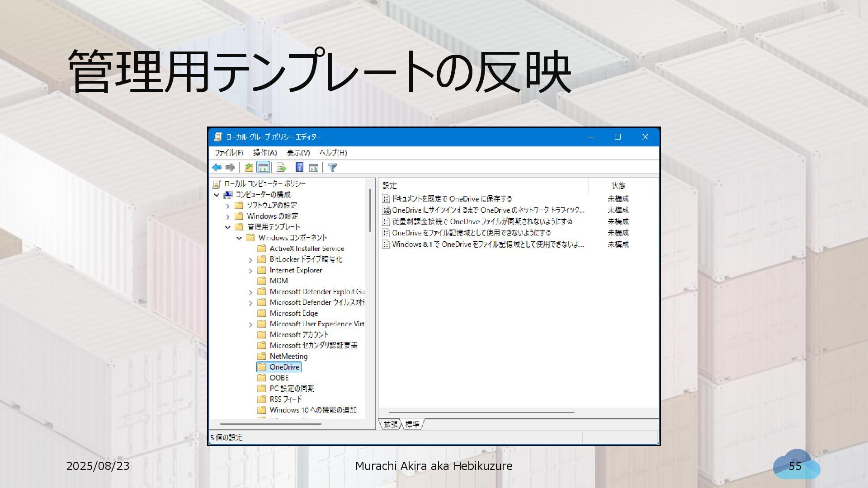The image size is (868, 488).
Task: Click the Filter funnel toolbar icon
Action: point(332,168)
